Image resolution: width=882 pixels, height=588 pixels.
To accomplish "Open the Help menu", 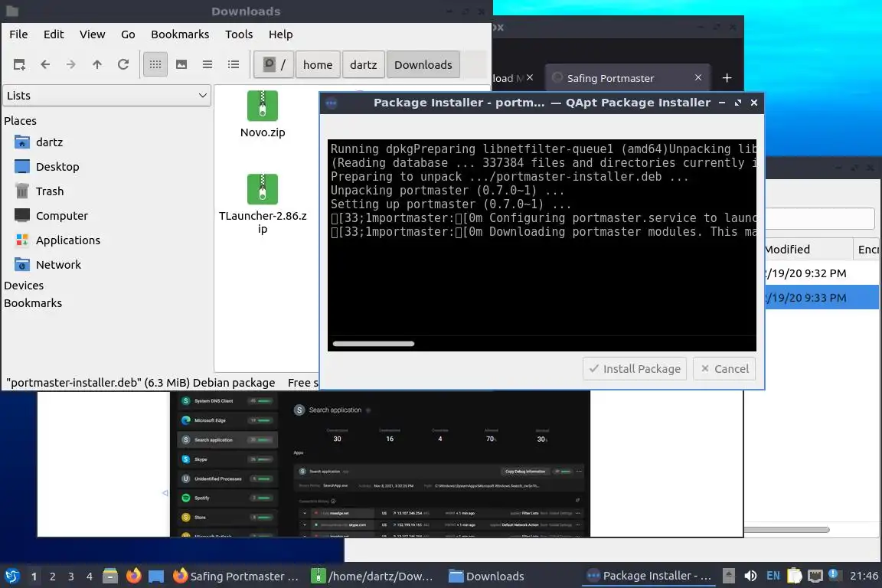I will (x=280, y=34).
